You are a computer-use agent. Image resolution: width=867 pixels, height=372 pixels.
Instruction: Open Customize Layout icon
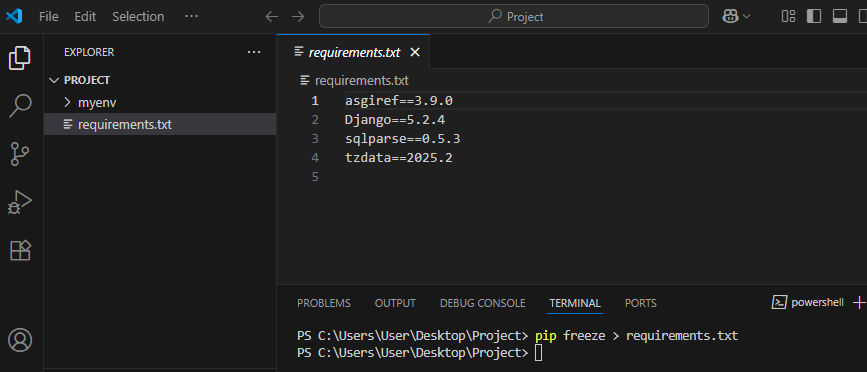point(788,17)
